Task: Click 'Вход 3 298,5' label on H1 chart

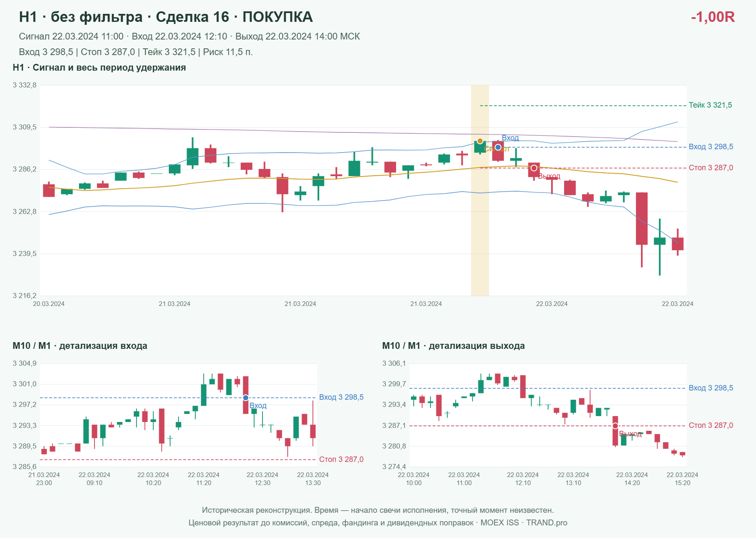Action: pyautogui.click(x=711, y=147)
